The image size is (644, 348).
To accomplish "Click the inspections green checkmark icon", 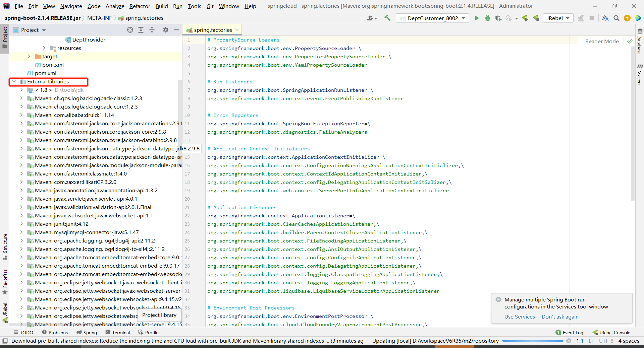I will 630,42.
